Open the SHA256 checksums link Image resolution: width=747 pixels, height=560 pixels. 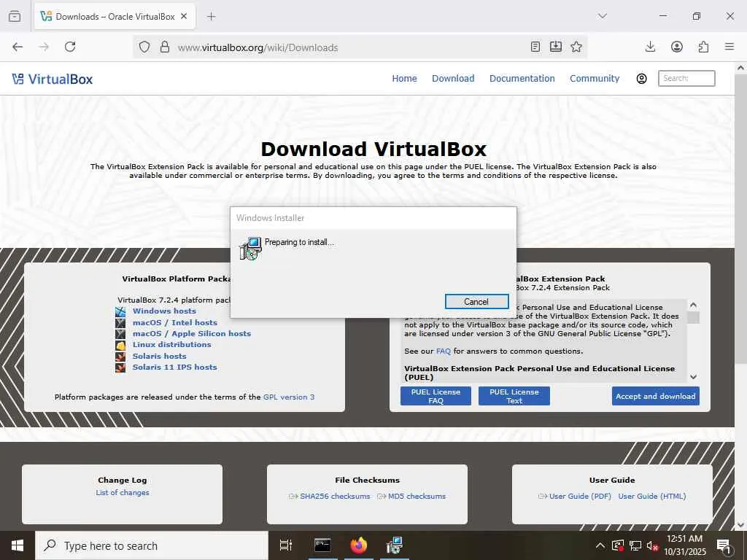pos(335,496)
